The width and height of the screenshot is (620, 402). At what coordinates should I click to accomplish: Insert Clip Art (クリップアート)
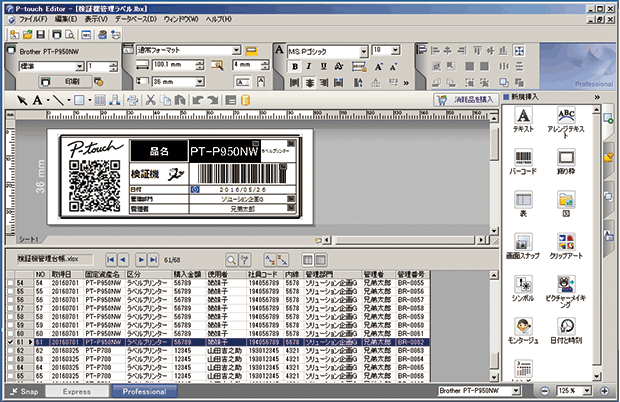tap(566, 246)
